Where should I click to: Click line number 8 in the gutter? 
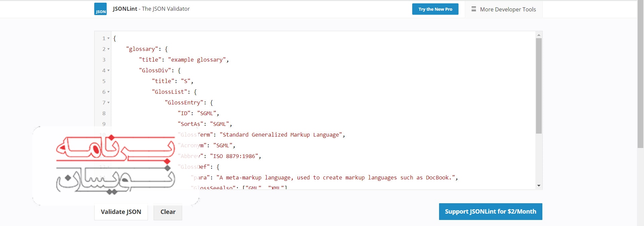pyautogui.click(x=104, y=114)
